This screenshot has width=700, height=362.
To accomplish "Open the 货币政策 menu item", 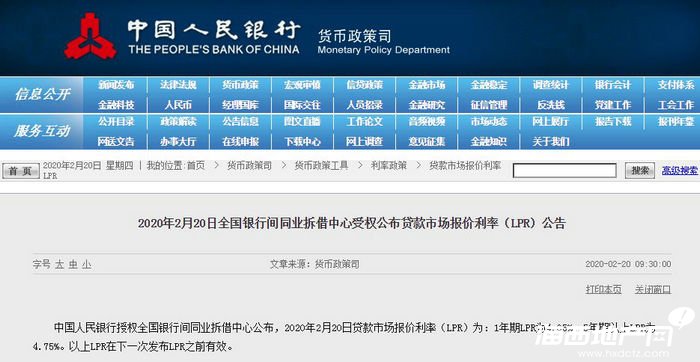I will click(240, 85).
